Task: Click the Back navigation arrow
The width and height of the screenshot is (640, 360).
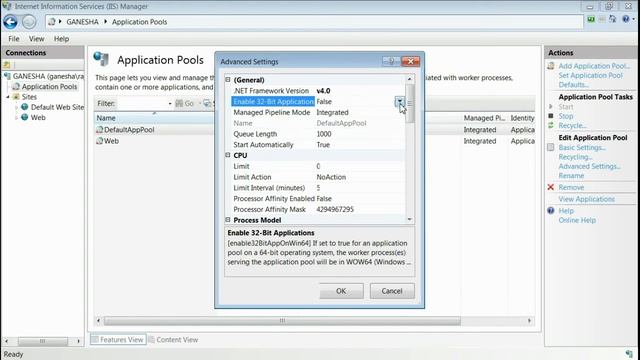Action: point(10,22)
